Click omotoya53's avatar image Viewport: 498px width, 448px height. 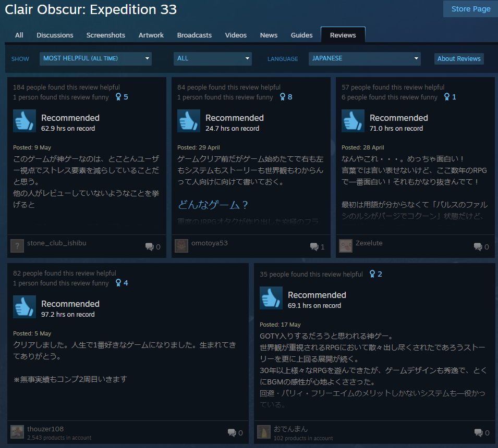coord(181,246)
